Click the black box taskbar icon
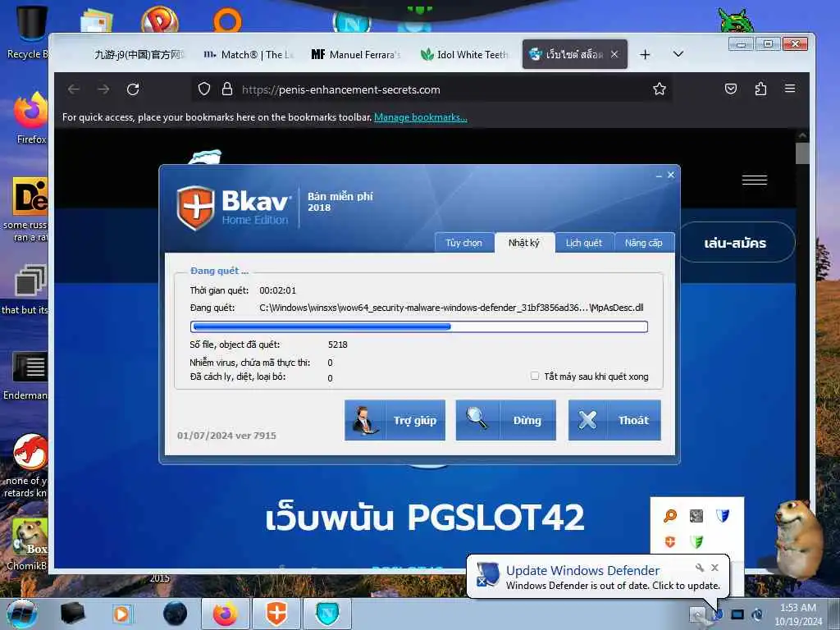Image resolution: width=840 pixels, height=630 pixels. point(72,614)
